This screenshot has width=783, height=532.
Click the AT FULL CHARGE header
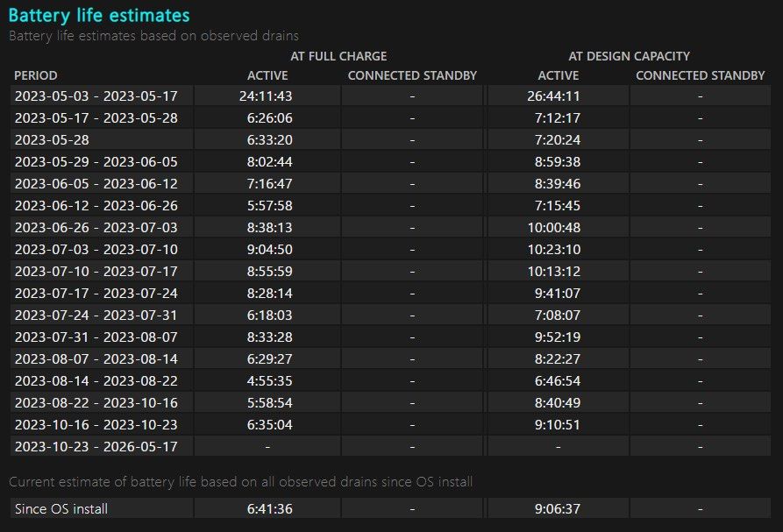pos(338,56)
